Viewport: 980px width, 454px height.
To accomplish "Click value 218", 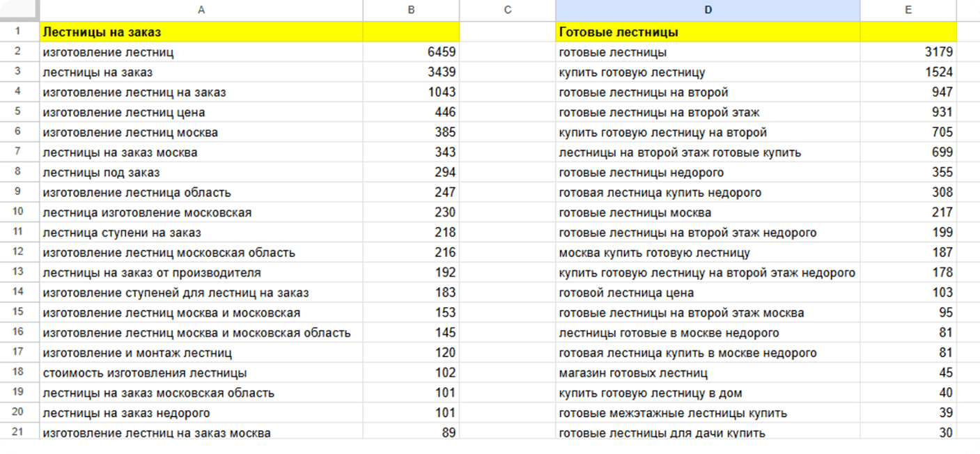I will coord(411,233).
